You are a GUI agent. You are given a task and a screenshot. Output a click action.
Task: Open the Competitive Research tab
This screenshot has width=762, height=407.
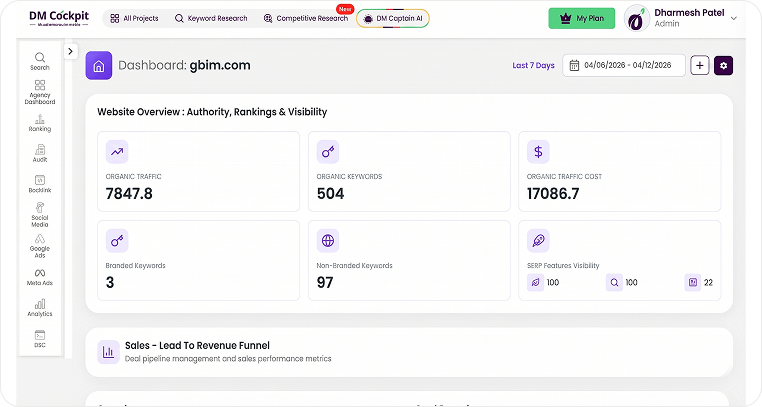[304, 18]
